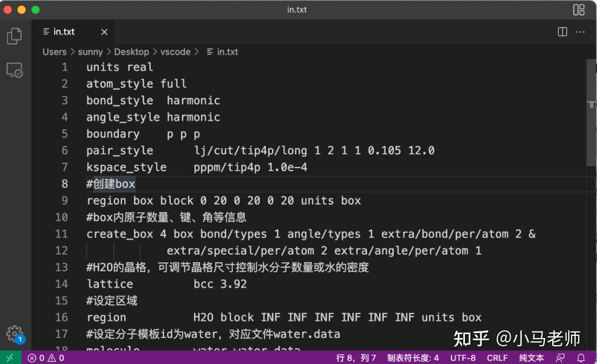Select the in.txt editor tab

(64, 31)
